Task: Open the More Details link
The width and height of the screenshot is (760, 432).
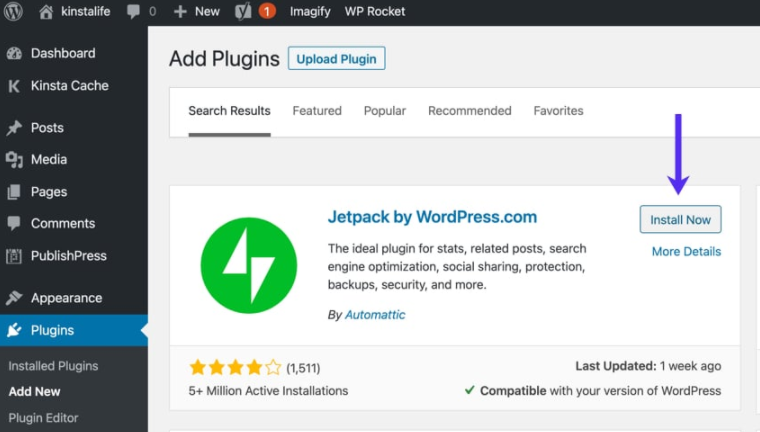Action: (x=686, y=252)
